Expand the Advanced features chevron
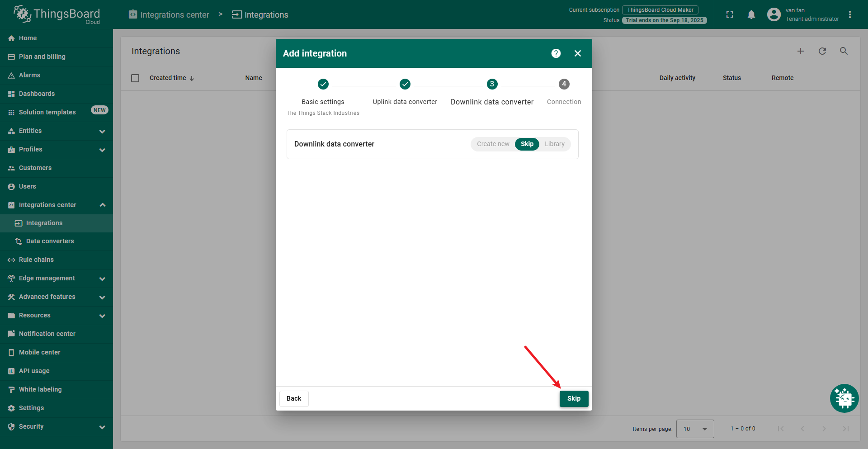Screen dimensions: 868x449 pos(102,297)
